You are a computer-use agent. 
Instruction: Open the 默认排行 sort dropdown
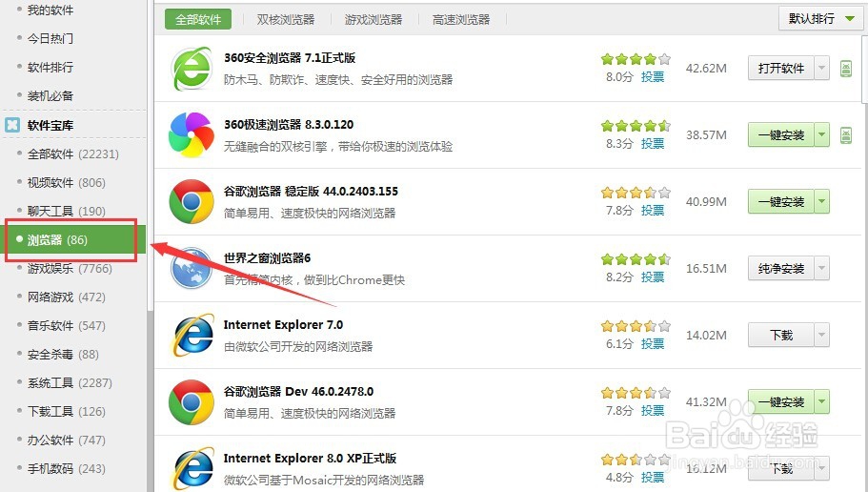tap(821, 19)
